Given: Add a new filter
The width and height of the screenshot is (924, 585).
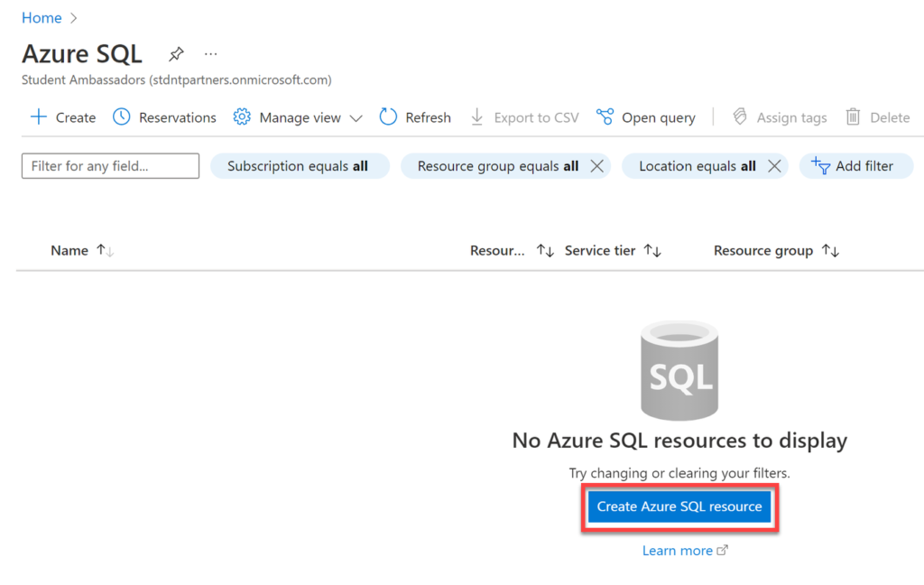Looking at the screenshot, I should pyautogui.click(x=855, y=165).
